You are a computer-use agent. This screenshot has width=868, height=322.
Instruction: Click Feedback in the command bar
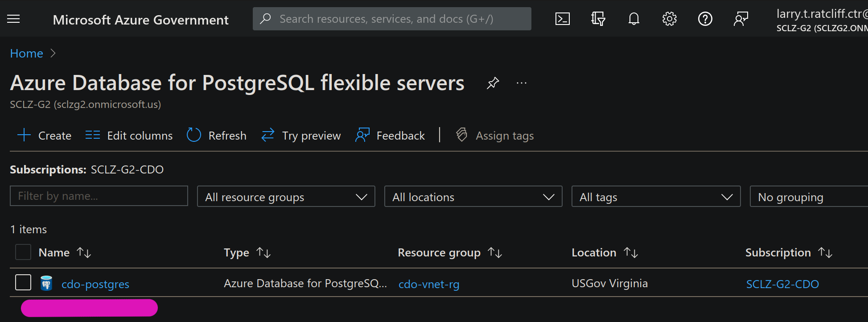[x=390, y=136]
